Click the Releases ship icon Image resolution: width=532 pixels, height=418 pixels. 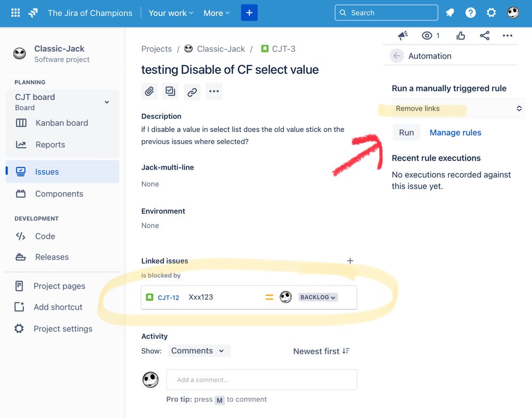20,257
